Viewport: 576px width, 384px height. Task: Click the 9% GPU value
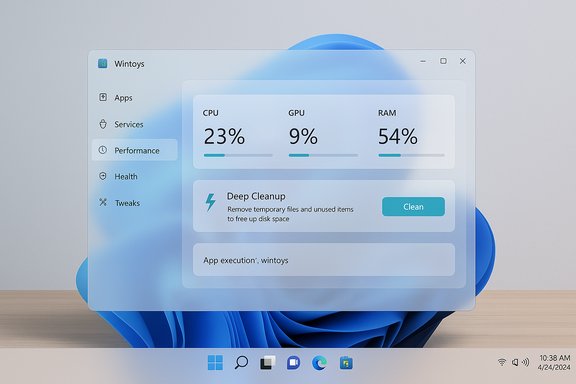click(303, 136)
